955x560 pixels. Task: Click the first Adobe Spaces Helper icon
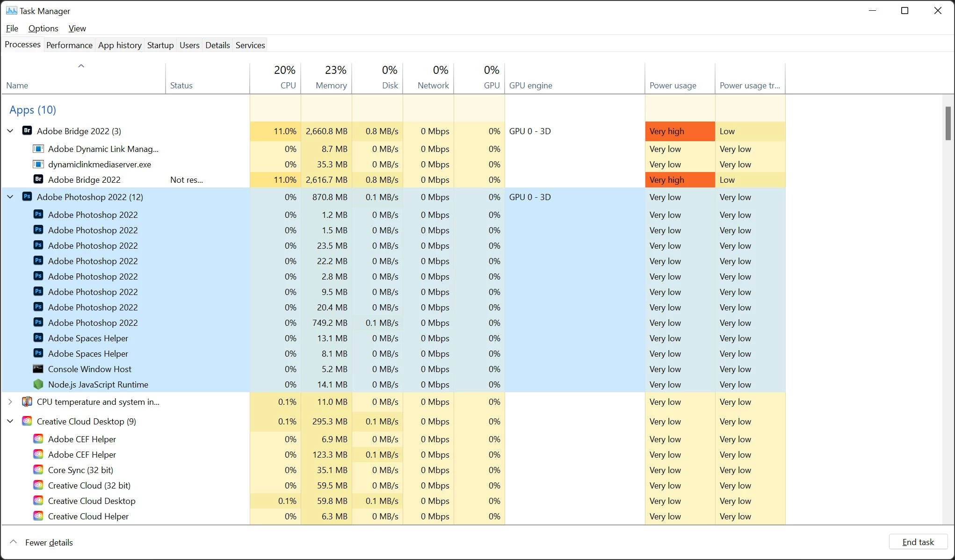38,338
